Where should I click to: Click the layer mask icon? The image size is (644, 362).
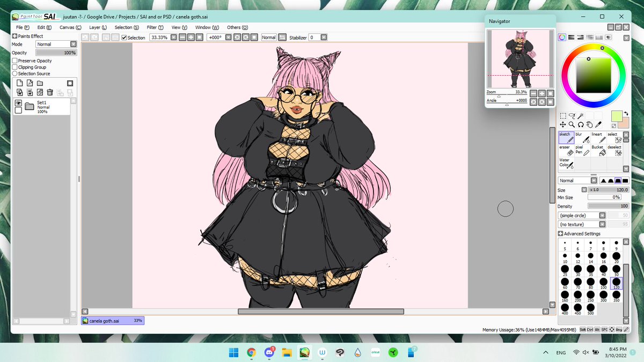(x=70, y=83)
